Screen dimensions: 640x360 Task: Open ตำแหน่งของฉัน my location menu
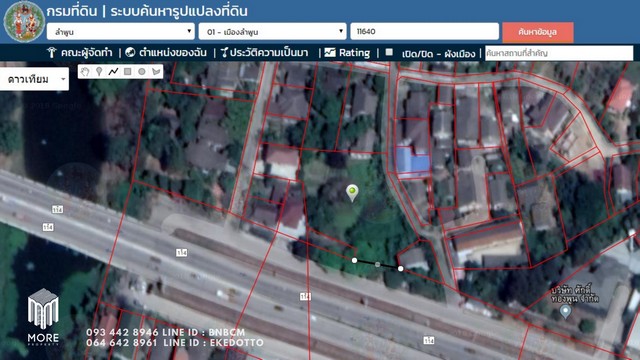pos(166,53)
